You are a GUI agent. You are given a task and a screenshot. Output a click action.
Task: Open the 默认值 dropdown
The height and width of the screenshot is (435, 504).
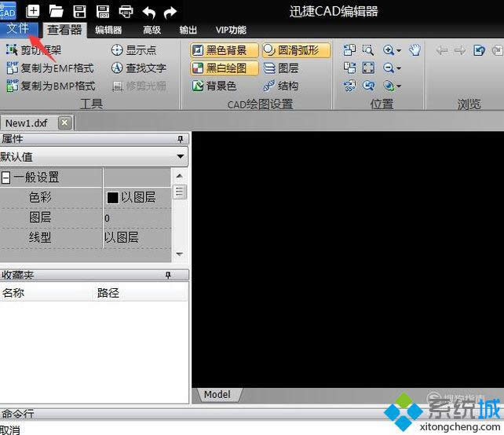93,156
